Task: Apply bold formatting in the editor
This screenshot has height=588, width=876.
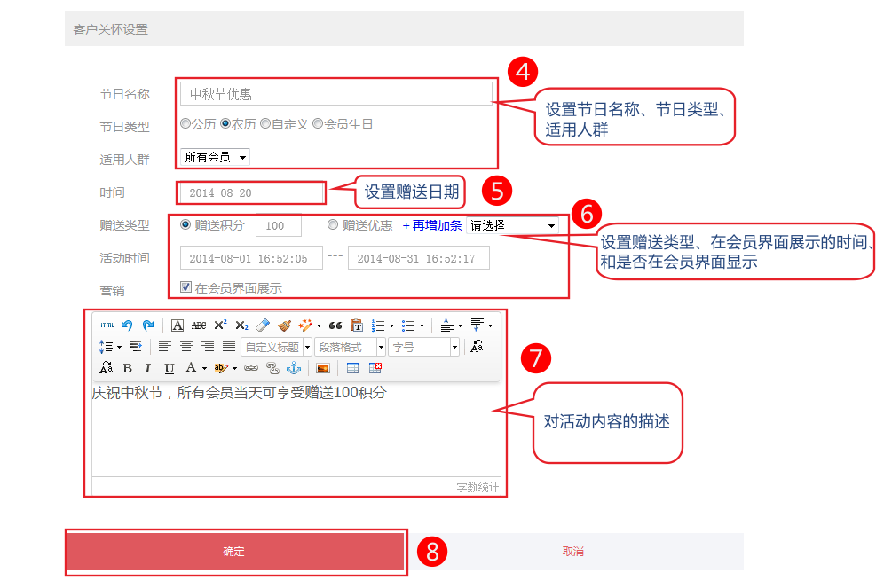Action: click(x=127, y=368)
